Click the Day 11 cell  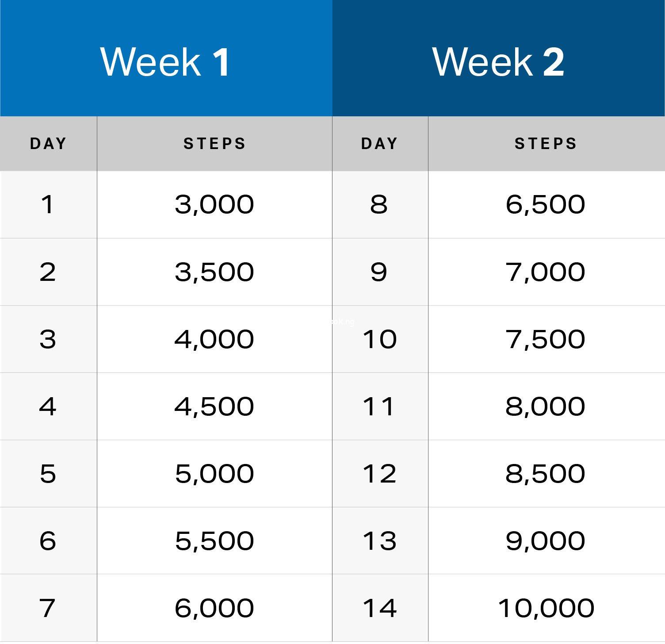(x=379, y=406)
